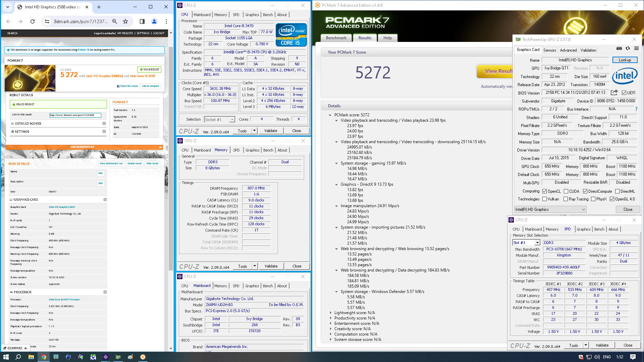
Task: Collapse Graphics - DirectX 9 node
Action: pyautogui.click(x=336, y=184)
